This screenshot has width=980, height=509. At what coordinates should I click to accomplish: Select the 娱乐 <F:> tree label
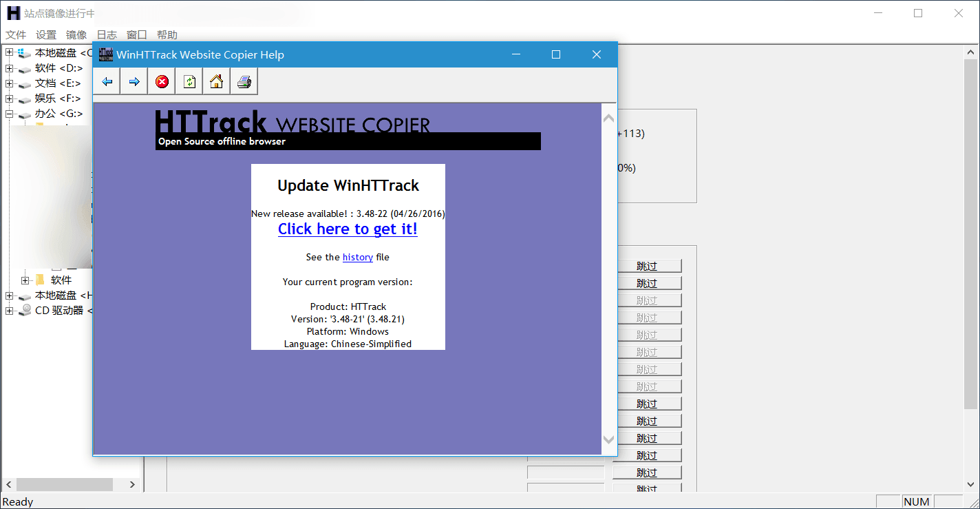58,98
